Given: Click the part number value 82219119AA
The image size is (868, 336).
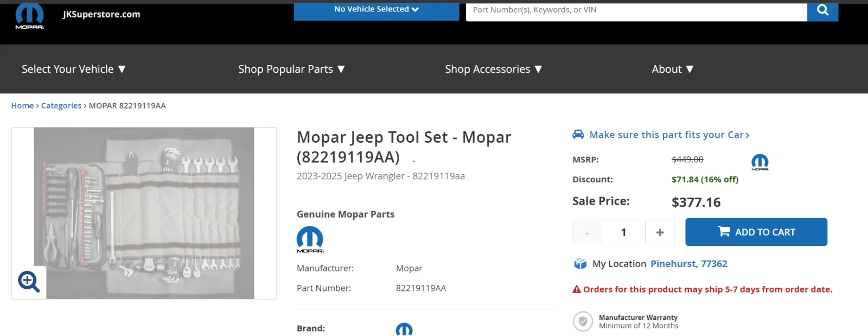Looking at the screenshot, I should [421, 288].
